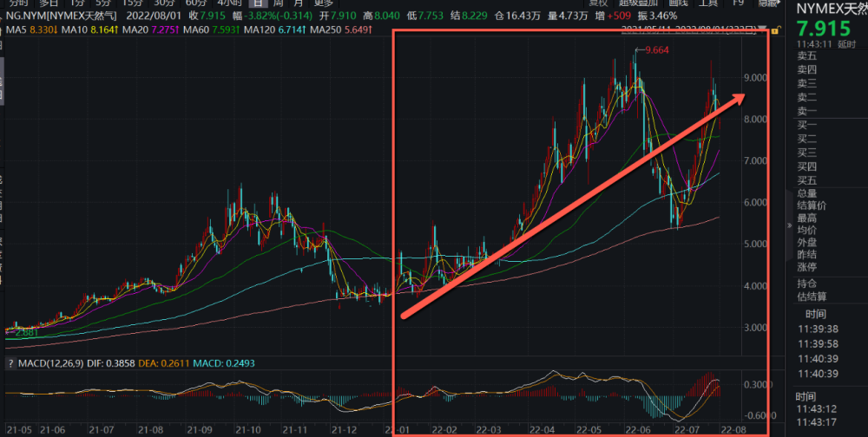
Task: Open the 更多 periods menu
Action: coord(323,3)
